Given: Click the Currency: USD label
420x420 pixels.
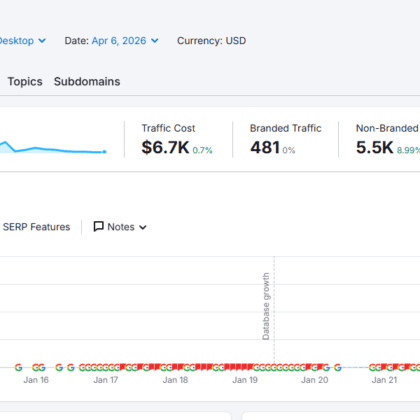Looking at the screenshot, I should 212,41.
